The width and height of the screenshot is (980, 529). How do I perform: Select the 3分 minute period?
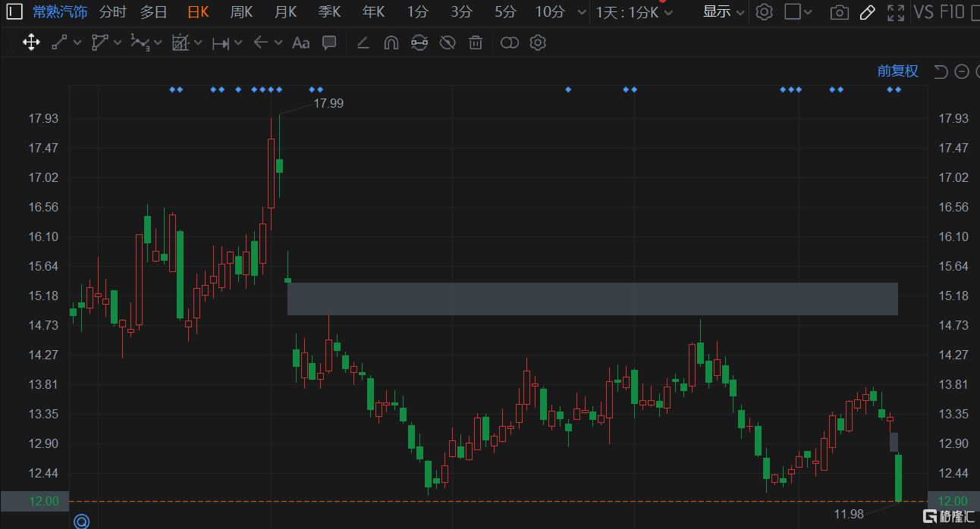click(461, 11)
